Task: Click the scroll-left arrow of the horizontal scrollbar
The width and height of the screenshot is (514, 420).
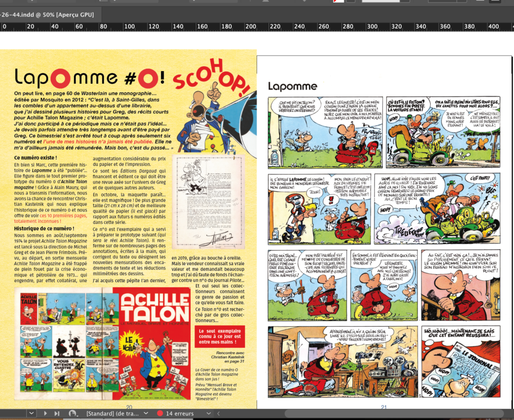Action: (x=218, y=413)
